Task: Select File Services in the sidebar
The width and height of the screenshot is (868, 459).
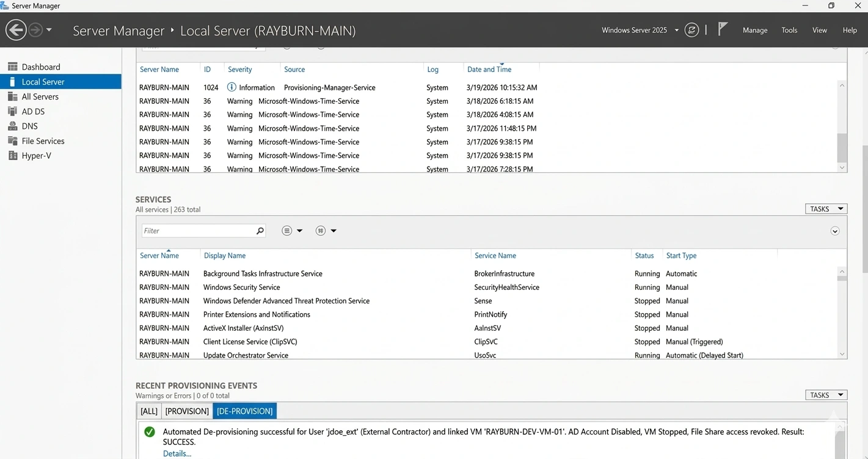Action: [x=43, y=141]
